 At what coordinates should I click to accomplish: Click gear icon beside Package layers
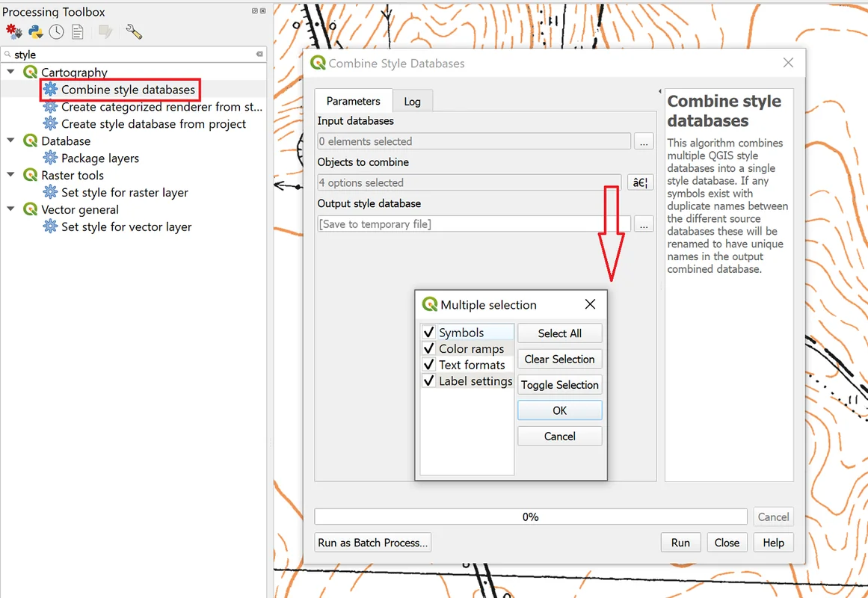(x=50, y=158)
